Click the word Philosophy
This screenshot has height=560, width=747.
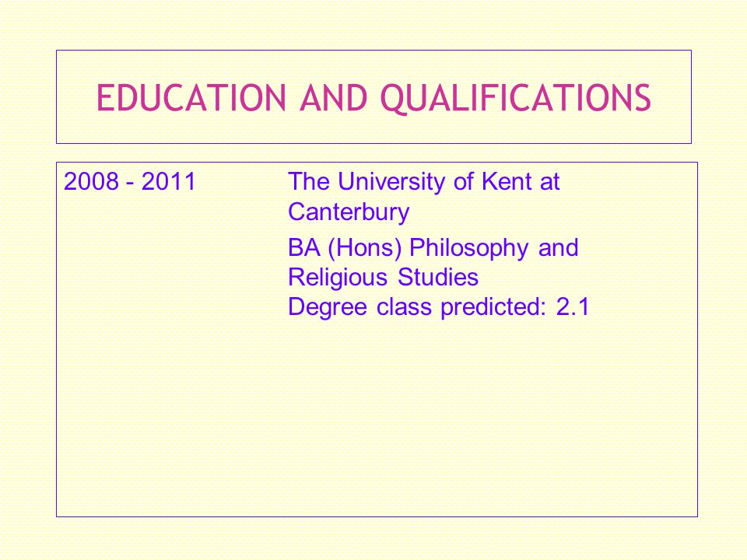click(468, 249)
